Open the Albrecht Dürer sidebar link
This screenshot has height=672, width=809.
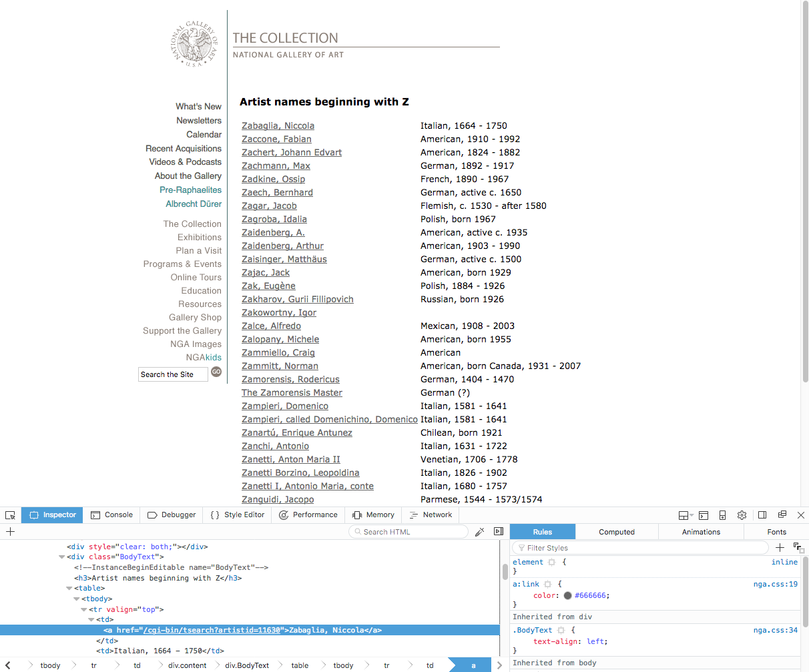(194, 204)
